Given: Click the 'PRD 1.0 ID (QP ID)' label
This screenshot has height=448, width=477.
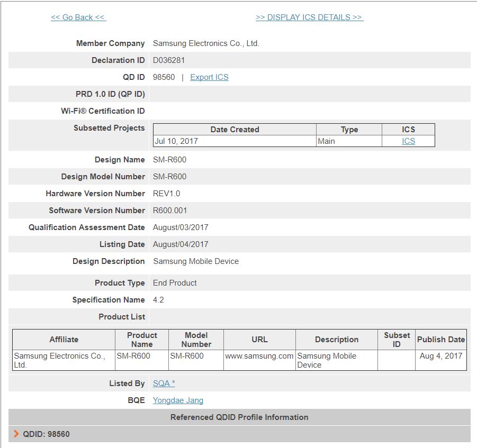Looking at the screenshot, I should tap(110, 94).
